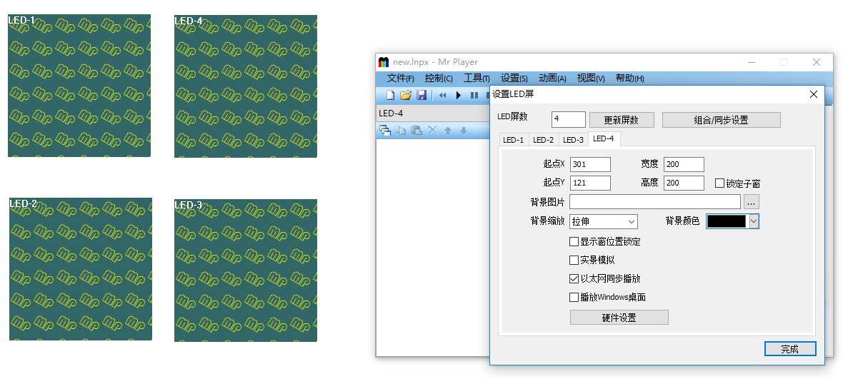
Task: Click the 硬件设置 button
Action: (619, 318)
